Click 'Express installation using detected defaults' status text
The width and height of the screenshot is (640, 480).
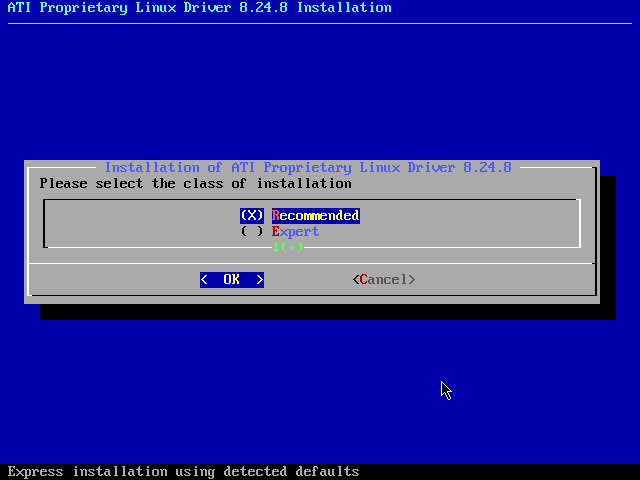coord(183,471)
